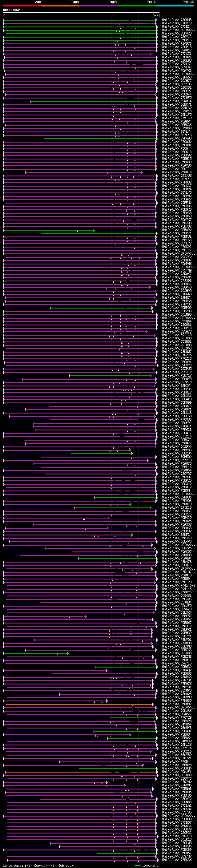Open hit UniRef100_B9NAJ4

click(177, 101)
